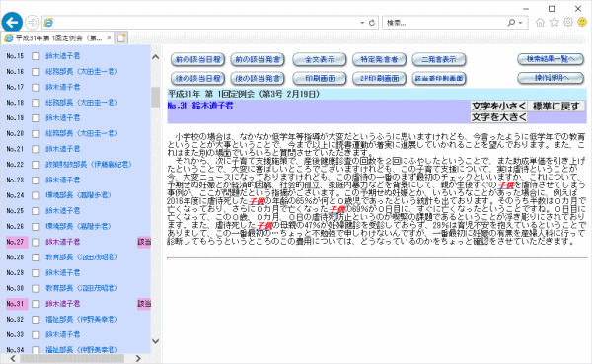The height and width of the screenshot is (364, 592).
Task: Click the horizontal scrollbar thumb of speaker list
Action: tap(72, 358)
